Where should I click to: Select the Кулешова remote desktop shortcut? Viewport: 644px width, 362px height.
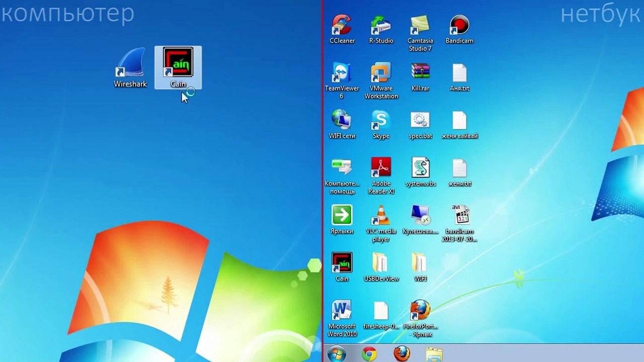coord(420,220)
